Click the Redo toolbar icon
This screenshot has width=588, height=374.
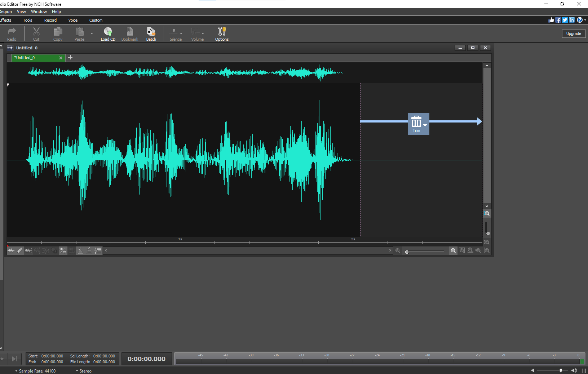point(12,34)
